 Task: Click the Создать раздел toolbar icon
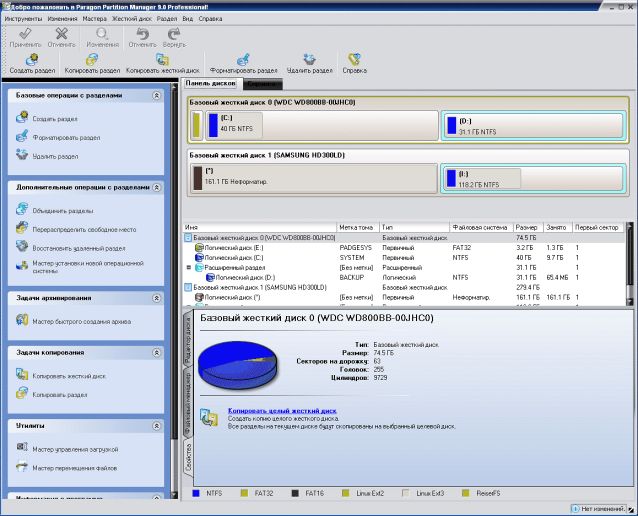[x=32, y=59]
